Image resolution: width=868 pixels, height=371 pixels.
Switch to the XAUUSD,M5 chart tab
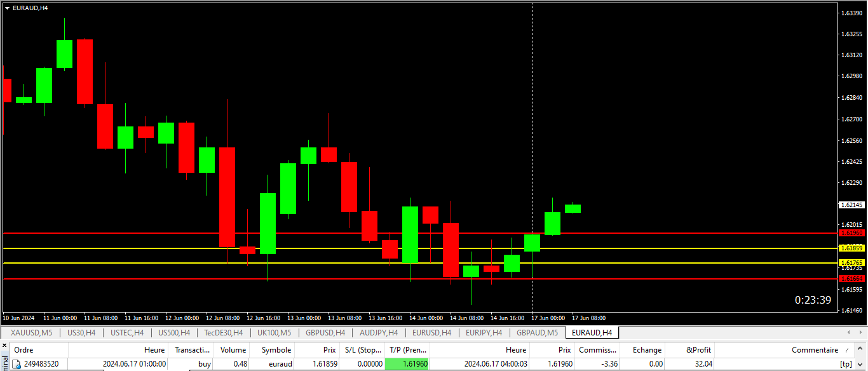point(31,332)
